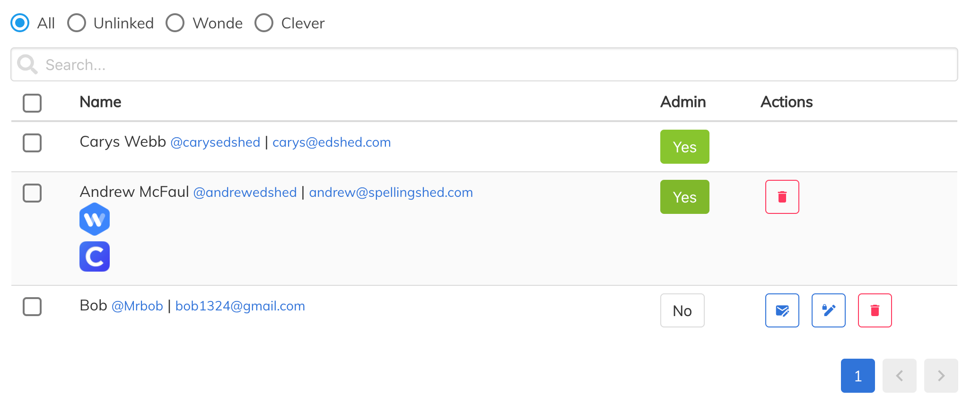Select the Wonde filter radio button
The image size is (980, 406).
(x=175, y=23)
